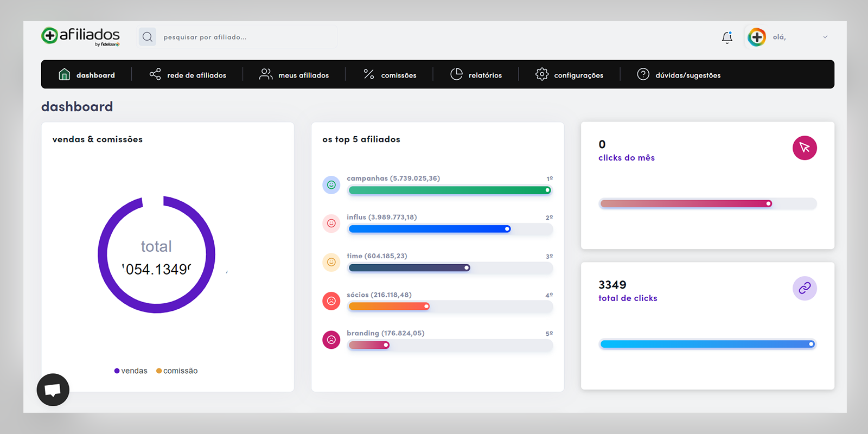The width and height of the screenshot is (868, 434).
Task: Click the search magnifier icon
Action: point(148,37)
